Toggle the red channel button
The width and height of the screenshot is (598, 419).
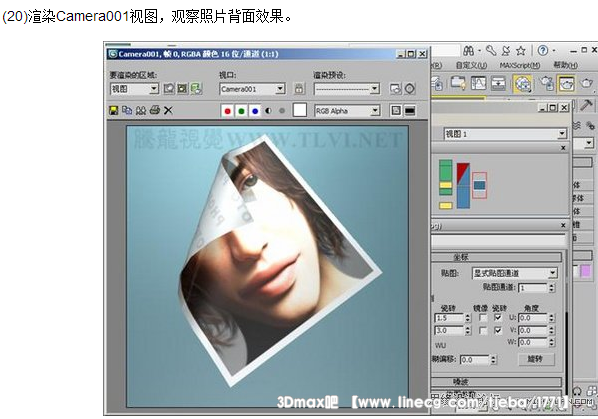(228, 111)
